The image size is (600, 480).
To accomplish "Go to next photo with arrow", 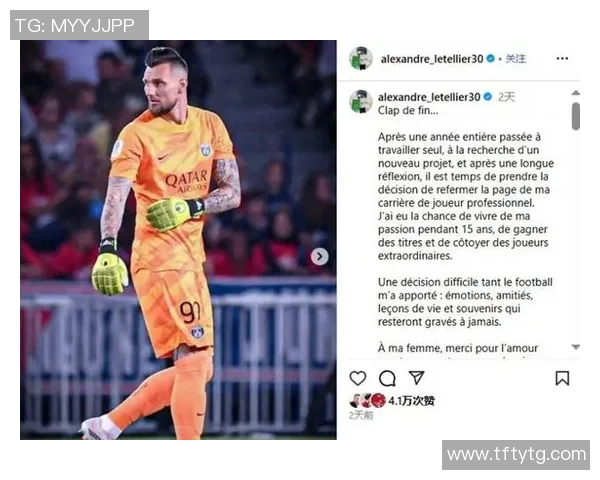I will click(320, 256).
